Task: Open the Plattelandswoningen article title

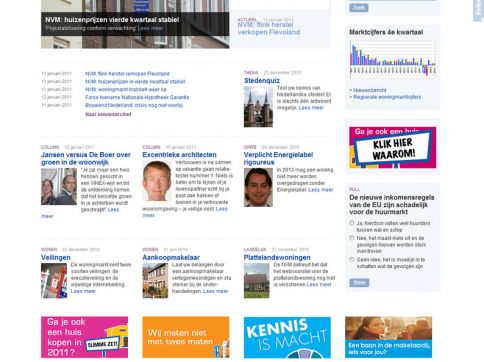Action: [277, 257]
